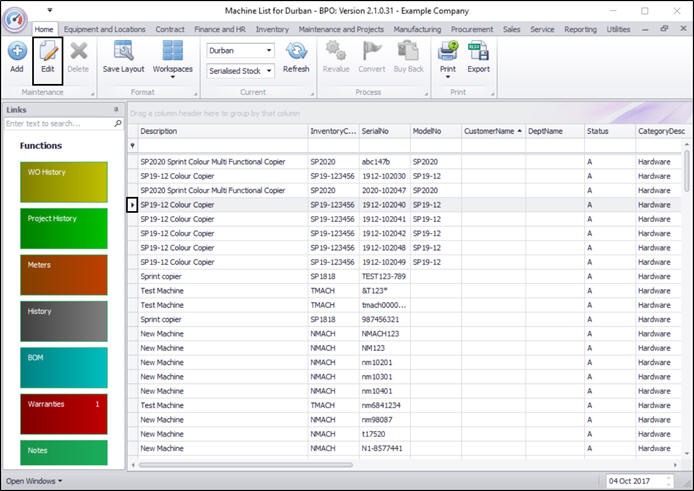Viewport: 694px width, 491px height.
Task: Click the vertical scrollbar of machine grid
Action: (x=686, y=300)
